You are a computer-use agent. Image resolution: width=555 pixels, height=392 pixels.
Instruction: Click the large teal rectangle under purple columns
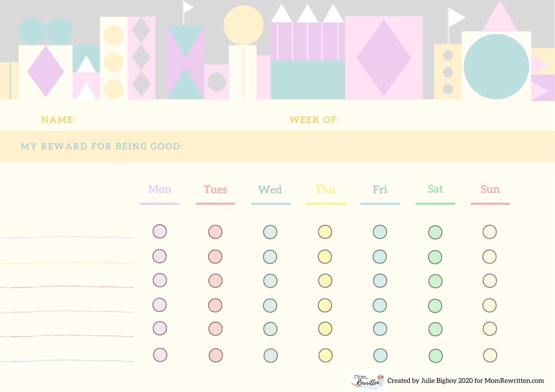click(x=307, y=80)
